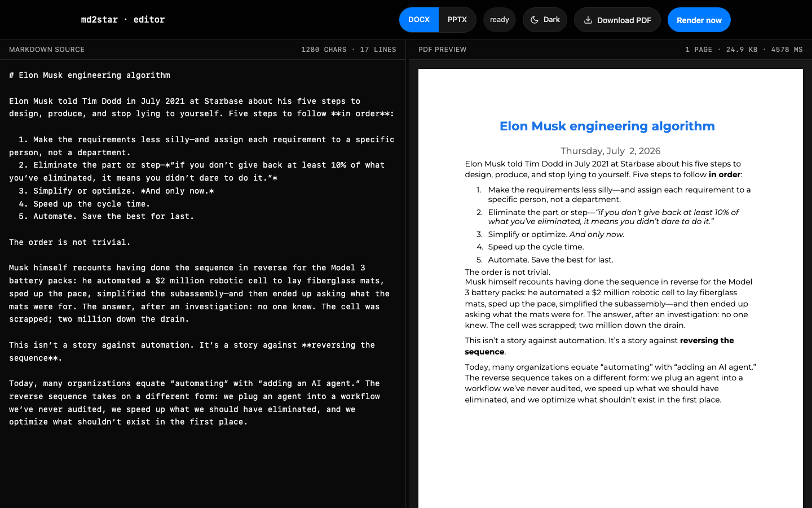Select the DOCX format toggle

(419, 20)
